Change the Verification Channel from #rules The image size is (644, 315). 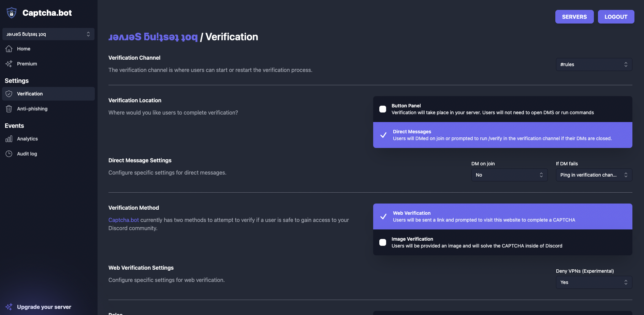click(x=594, y=64)
